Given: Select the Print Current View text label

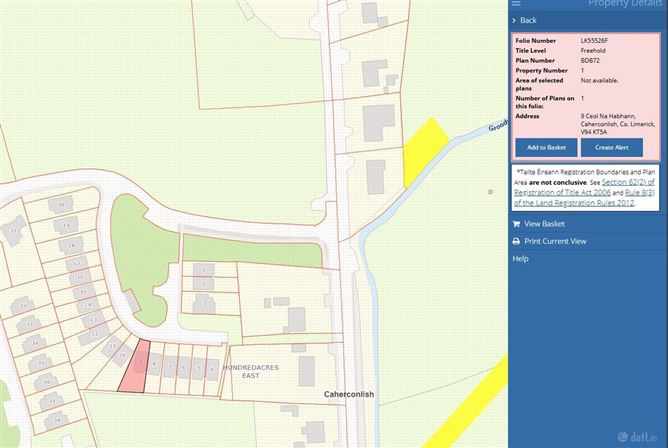Looking at the screenshot, I should click(x=555, y=241).
